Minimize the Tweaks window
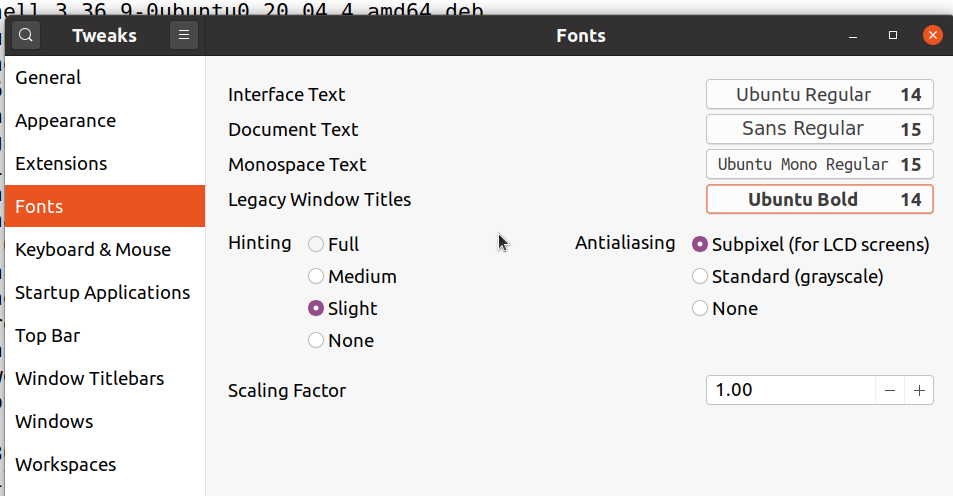Screen dimensions: 953x496 (853, 36)
